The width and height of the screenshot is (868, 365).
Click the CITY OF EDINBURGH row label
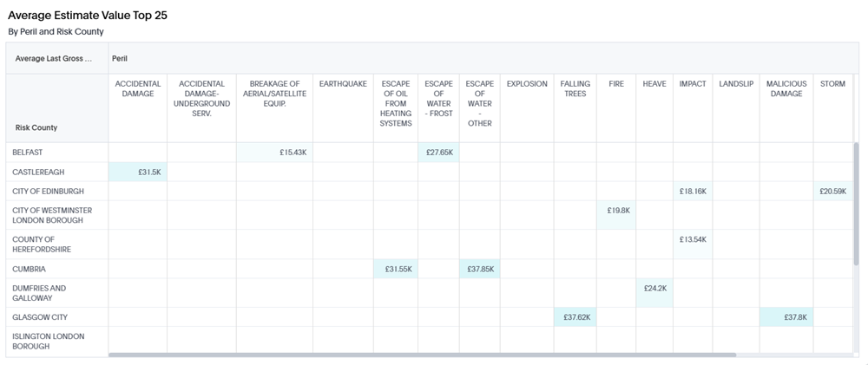click(x=48, y=191)
